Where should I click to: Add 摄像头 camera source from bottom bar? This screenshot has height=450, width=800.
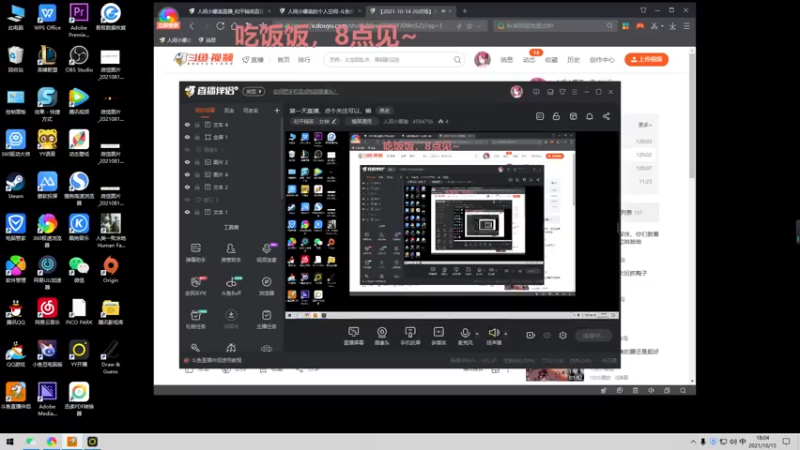click(382, 336)
